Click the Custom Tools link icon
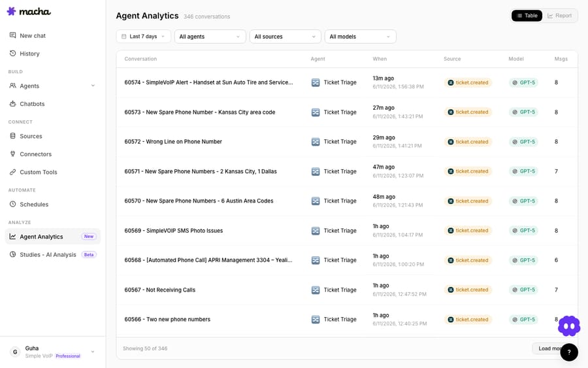This screenshot has width=588, height=368. (13, 172)
